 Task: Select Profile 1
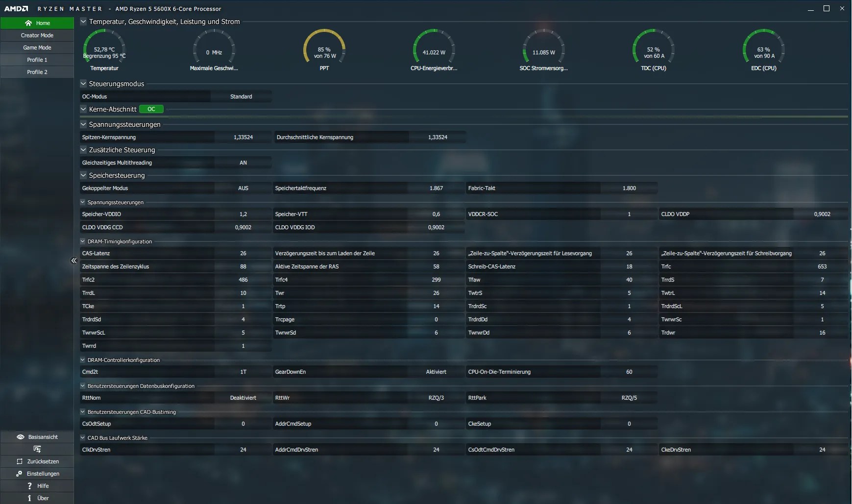click(37, 59)
